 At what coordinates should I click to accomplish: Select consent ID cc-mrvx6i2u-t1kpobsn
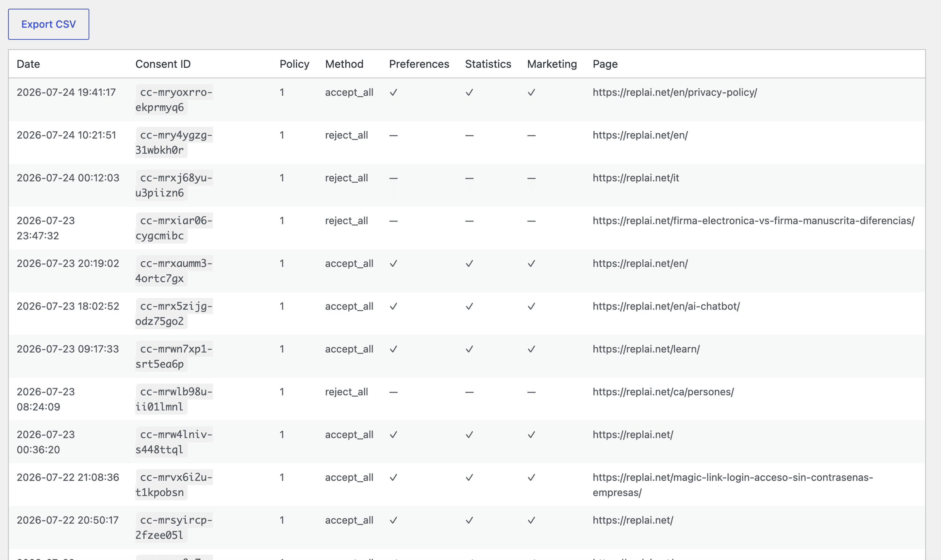(174, 485)
